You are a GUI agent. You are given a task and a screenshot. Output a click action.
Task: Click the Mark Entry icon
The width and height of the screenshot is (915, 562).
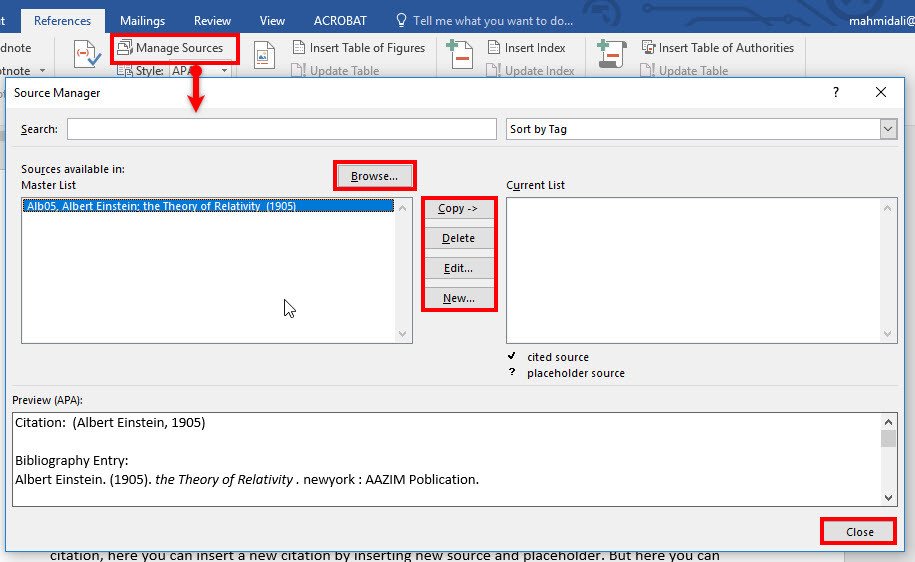coord(459,54)
